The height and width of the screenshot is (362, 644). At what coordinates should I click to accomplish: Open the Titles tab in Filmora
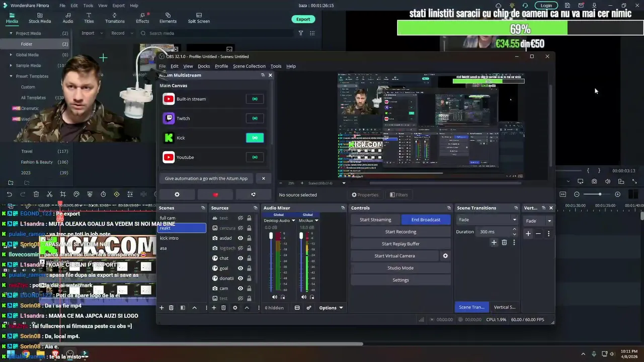coord(89,18)
